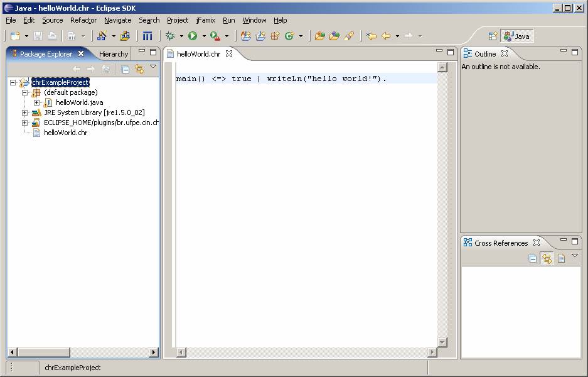588x377 pixels.
Task: Click the Open Perspective icon
Action: 493,36
